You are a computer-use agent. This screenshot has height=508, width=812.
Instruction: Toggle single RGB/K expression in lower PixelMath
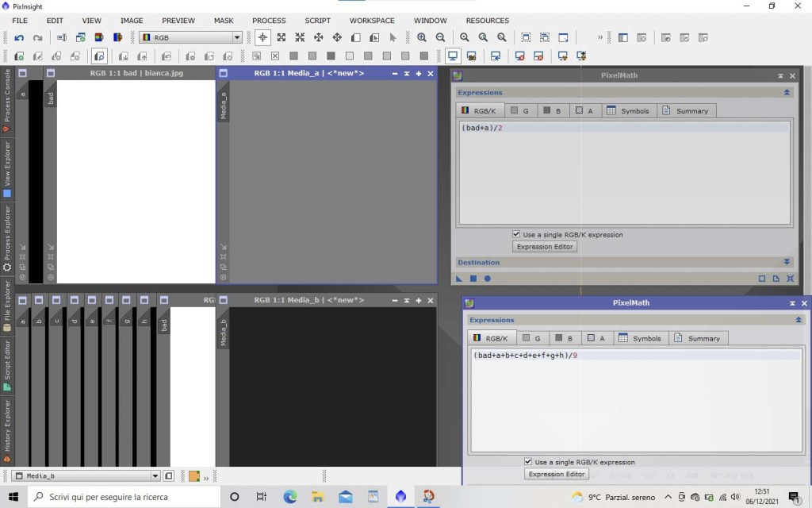click(529, 462)
